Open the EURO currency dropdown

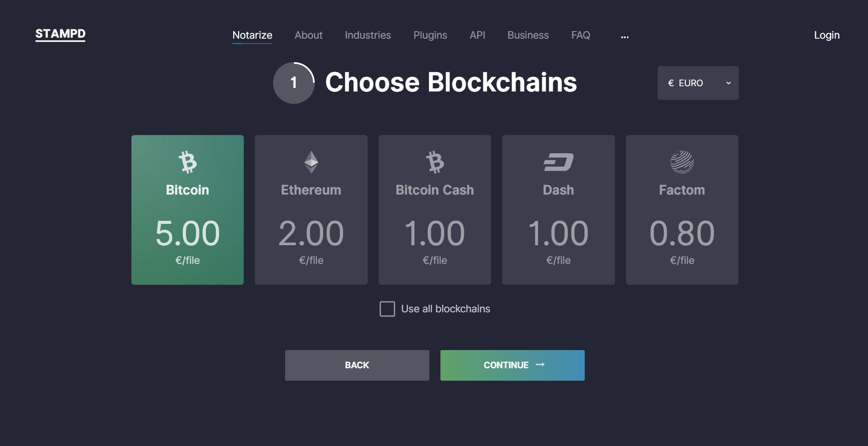click(698, 83)
